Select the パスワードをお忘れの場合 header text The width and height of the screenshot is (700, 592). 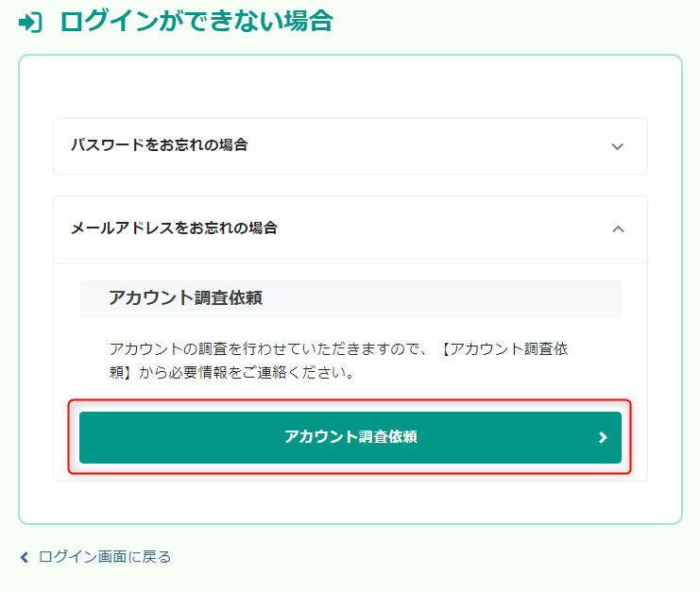click(x=160, y=145)
